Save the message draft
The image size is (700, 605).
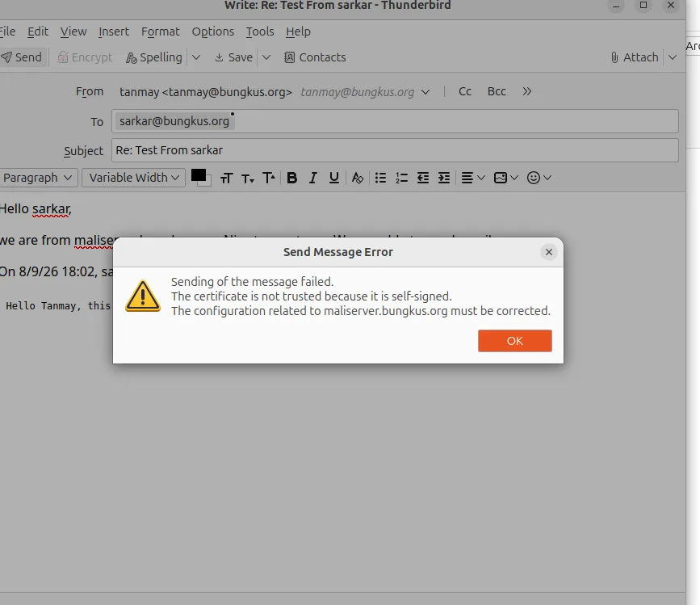click(x=233, y=57)
